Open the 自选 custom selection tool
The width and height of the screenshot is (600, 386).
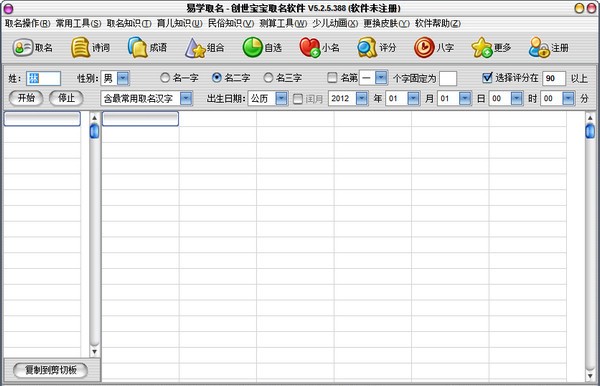[262, 48]
